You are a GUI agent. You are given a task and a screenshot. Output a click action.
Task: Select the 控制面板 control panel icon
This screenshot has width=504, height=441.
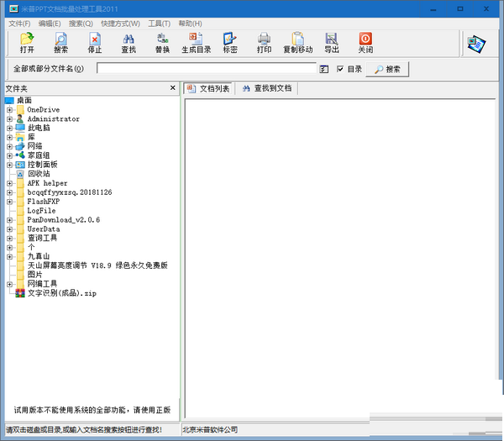click(20, 165)
